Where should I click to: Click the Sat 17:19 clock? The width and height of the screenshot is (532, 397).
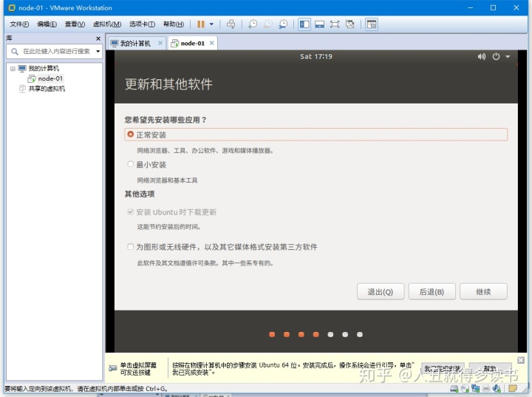pos(316,56)
